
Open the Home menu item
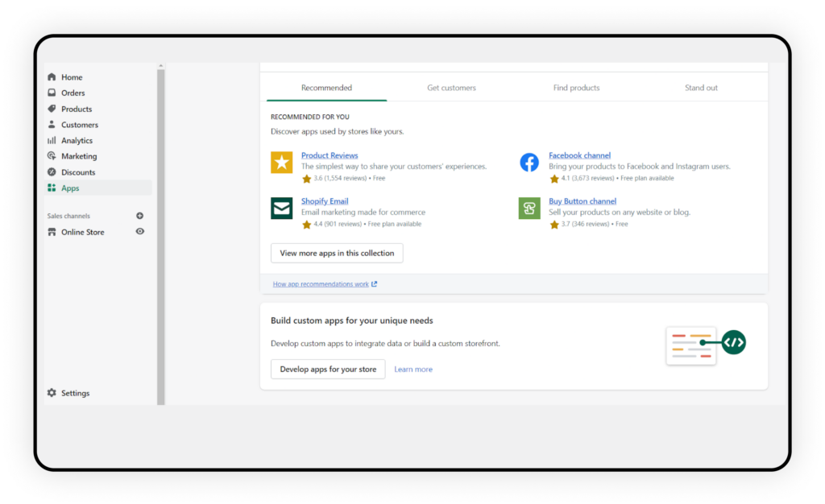point(72,77)
